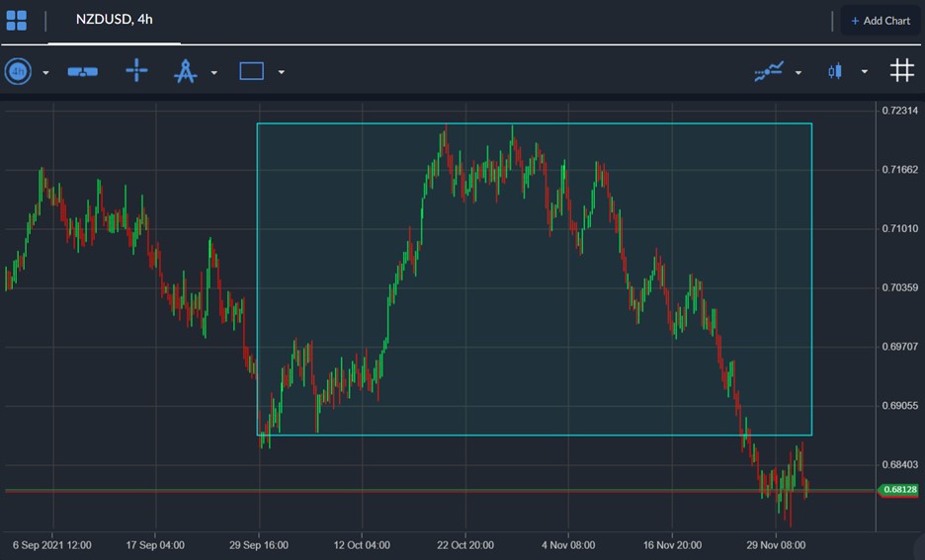Select the compass drawing tool
The image size is (925, 560).
tap(185, 71)
